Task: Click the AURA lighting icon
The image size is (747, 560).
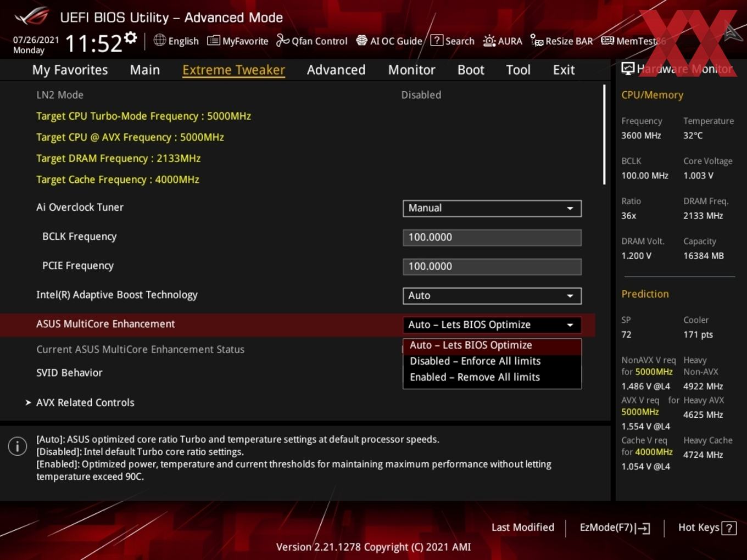Action: click(489, 41)
